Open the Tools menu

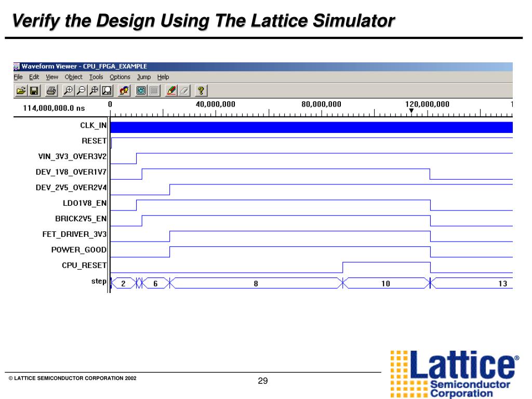(96, 77)
